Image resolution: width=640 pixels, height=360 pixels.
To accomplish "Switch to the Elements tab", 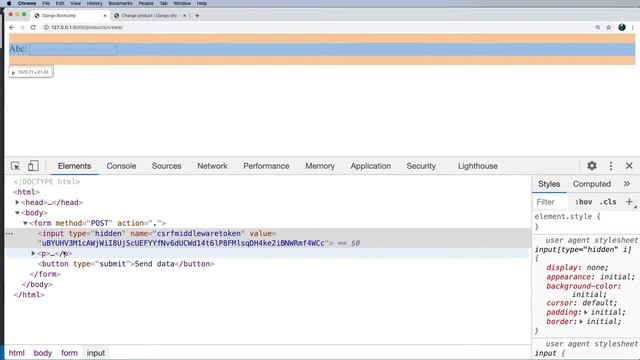I will coord(74,166).
